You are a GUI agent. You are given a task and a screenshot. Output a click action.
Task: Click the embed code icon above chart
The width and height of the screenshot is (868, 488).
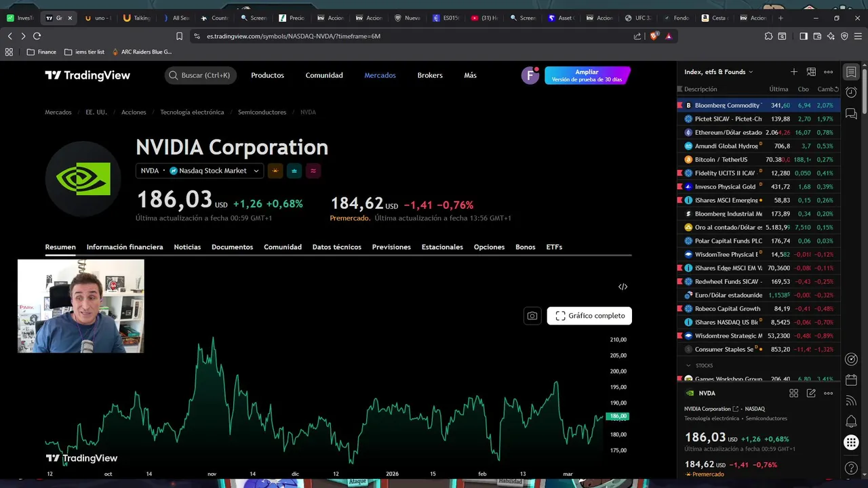pyautogui.click(x=623, y=287)
